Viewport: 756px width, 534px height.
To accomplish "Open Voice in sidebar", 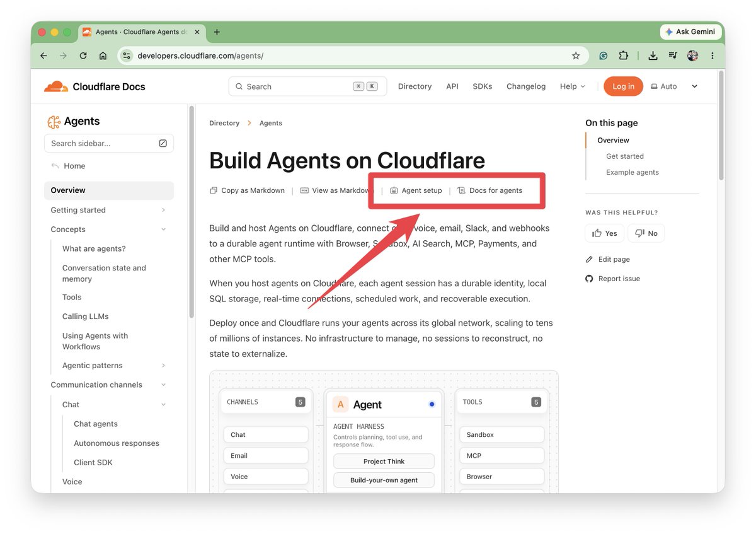I will [72, 482].
